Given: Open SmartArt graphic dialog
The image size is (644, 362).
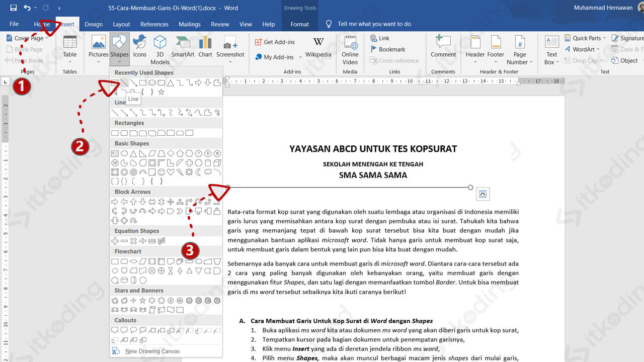Looking at the screenshot, I should 183,46.
